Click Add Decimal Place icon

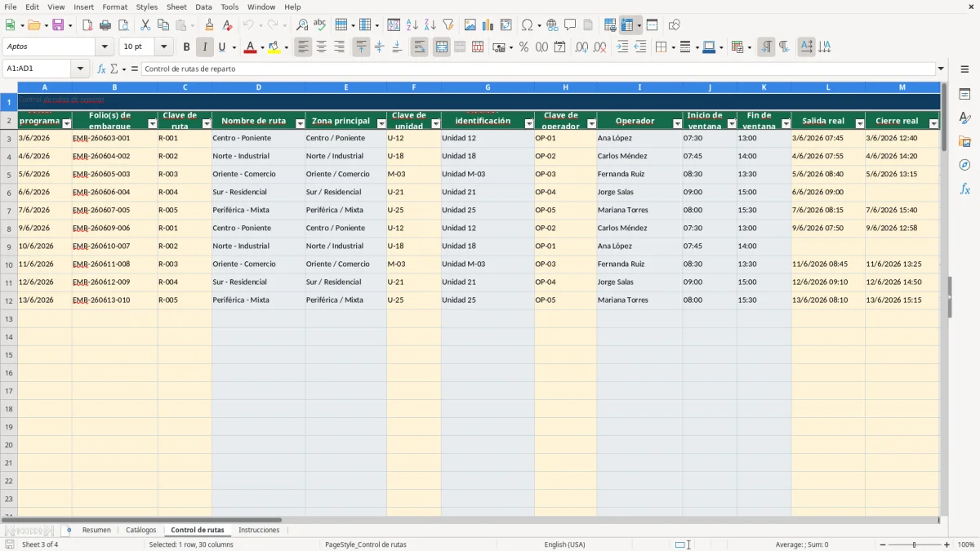[x=581, y=47]
